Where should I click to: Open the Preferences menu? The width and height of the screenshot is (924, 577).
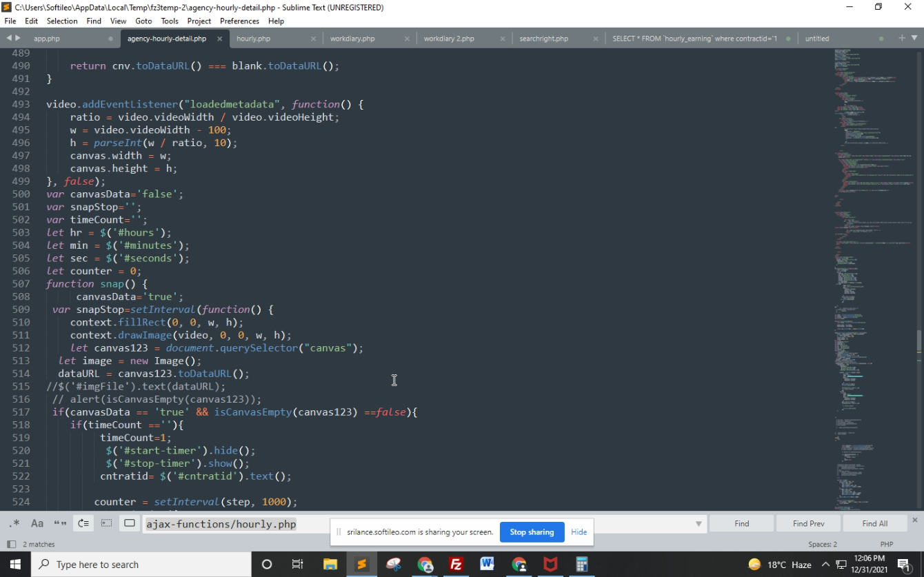click(239, 21)
